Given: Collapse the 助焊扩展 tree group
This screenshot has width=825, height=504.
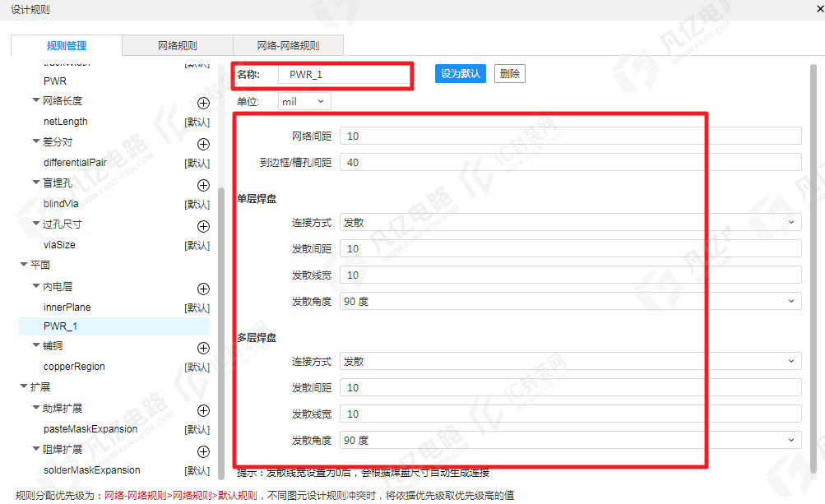Looking at the screenshot, I should pos(35,407).
